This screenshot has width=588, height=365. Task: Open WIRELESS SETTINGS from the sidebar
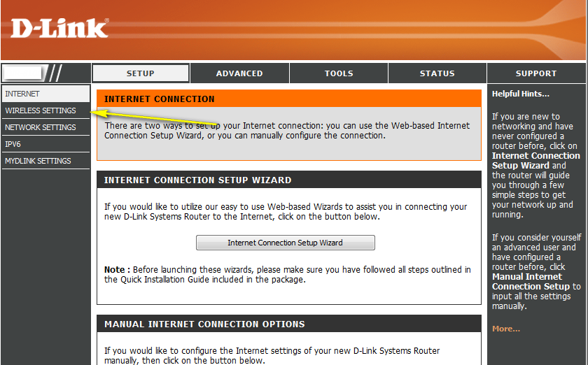(41, 110)
